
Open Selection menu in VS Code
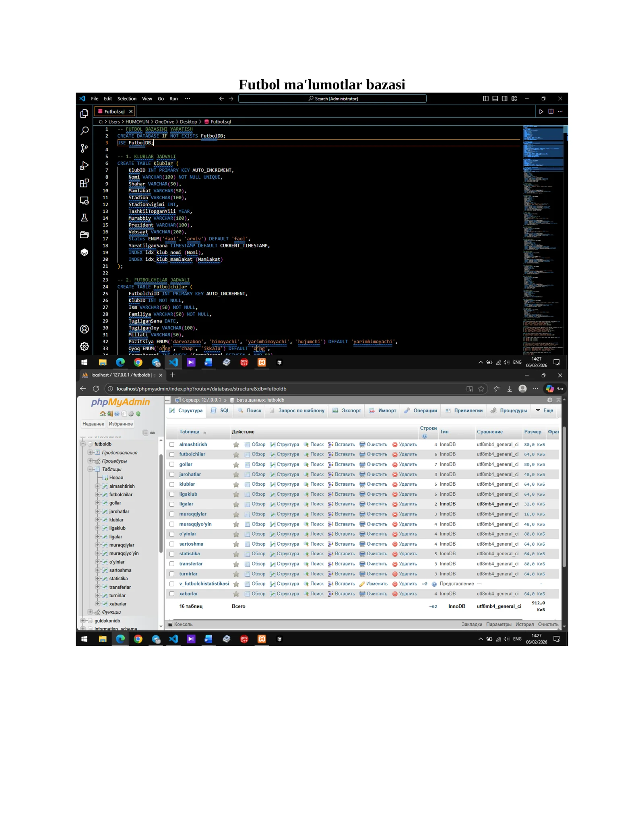click(x=127, y=99)
